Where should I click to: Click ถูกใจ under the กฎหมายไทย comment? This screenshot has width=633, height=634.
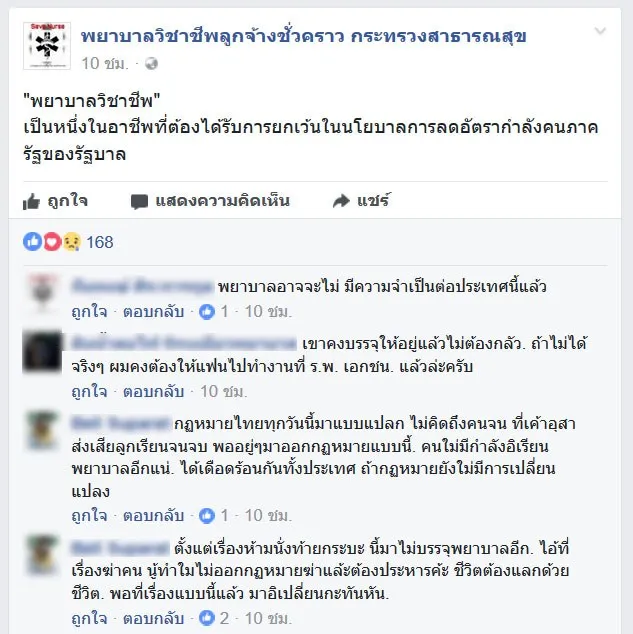pos(89,516)
